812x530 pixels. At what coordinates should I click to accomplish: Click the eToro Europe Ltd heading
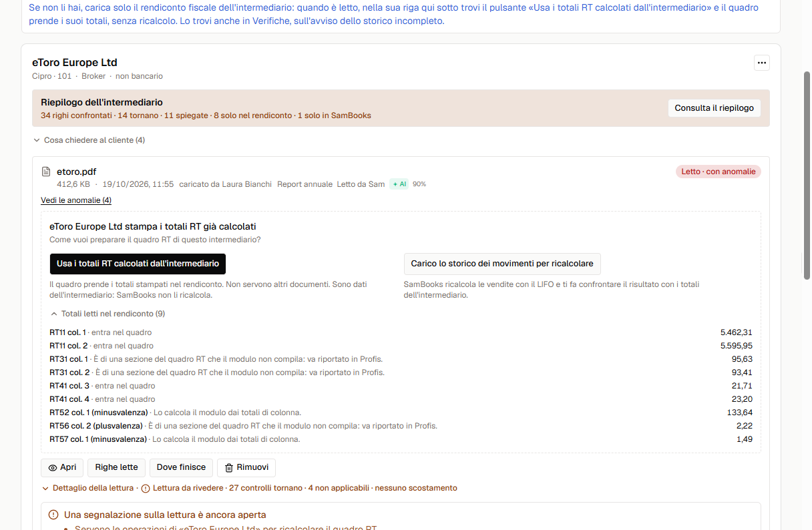pyautogui.click(x=75, y=63)
